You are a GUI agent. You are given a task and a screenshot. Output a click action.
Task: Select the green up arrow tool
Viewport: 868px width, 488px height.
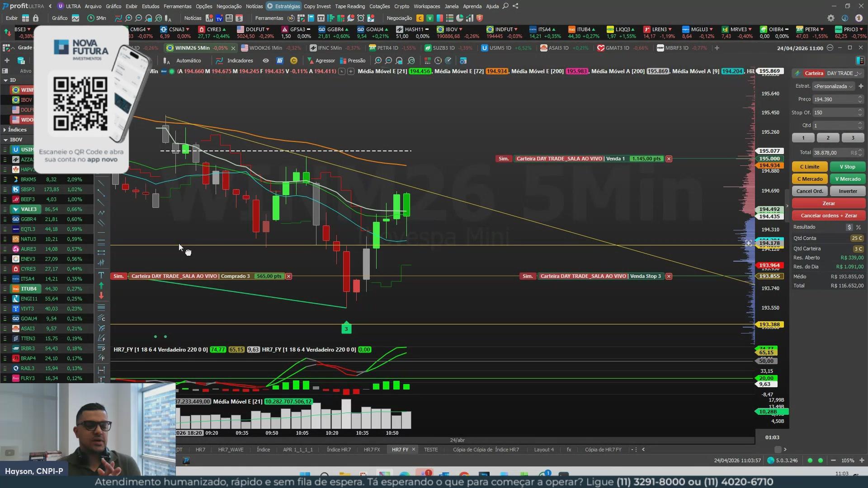[x=101, y=286]
